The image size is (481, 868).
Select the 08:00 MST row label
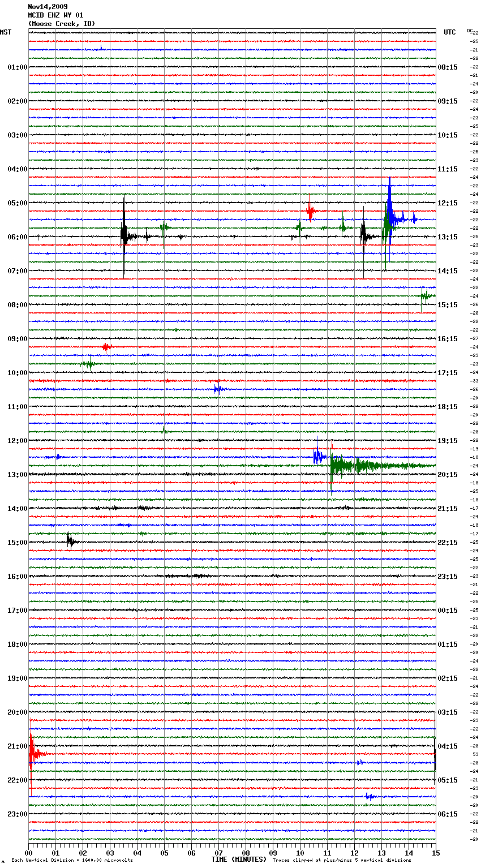point(18,305)
